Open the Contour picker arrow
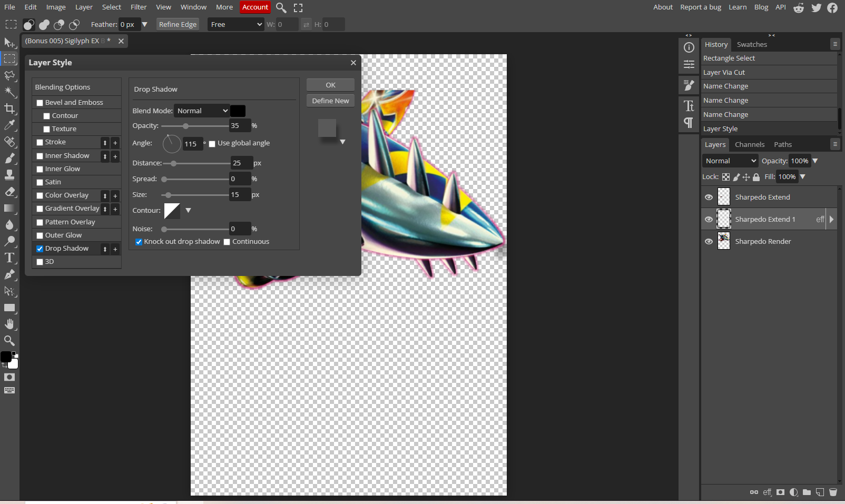The height and width of the screenshot is (504, 845). [x=188, y=211]
